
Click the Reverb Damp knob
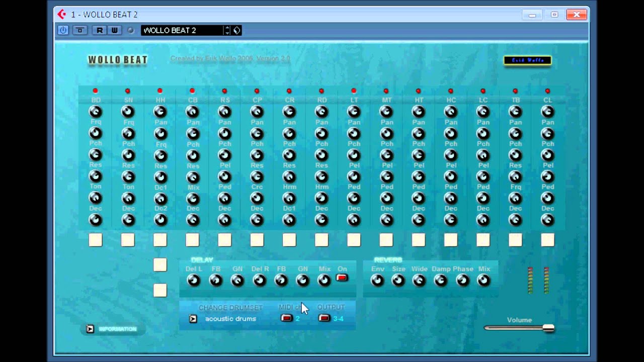441,281
